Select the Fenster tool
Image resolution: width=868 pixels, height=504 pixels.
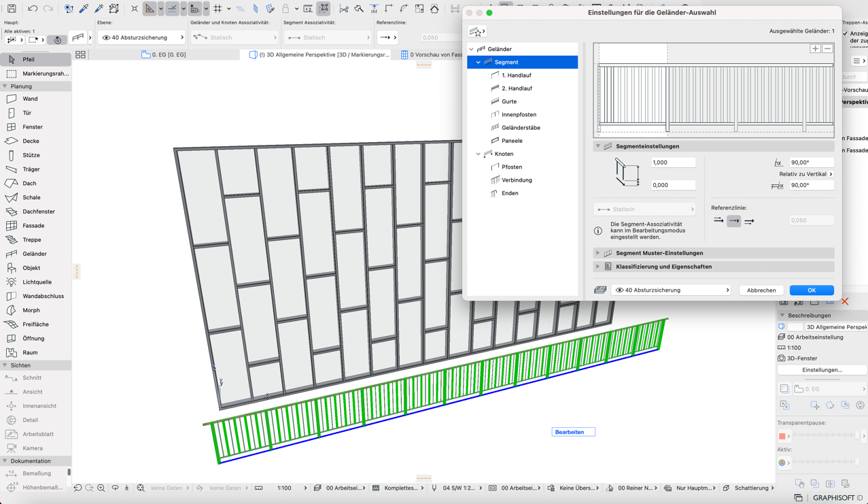click(x=35, y=127)
